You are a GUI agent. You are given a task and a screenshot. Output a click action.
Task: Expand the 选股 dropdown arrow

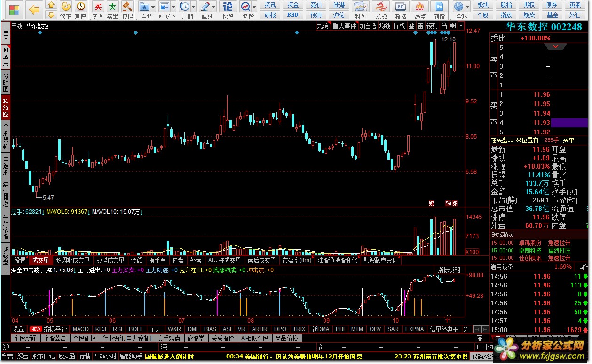pos(254,7)
